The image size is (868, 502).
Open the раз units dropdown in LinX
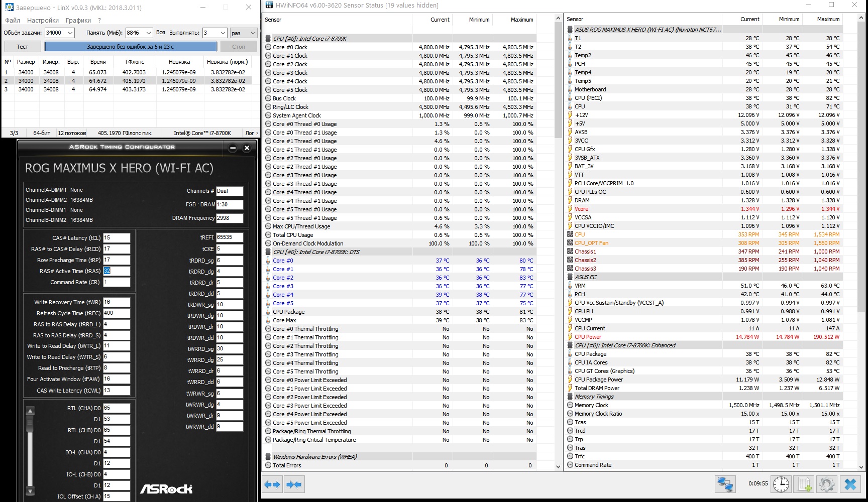[x=244, y=33]
